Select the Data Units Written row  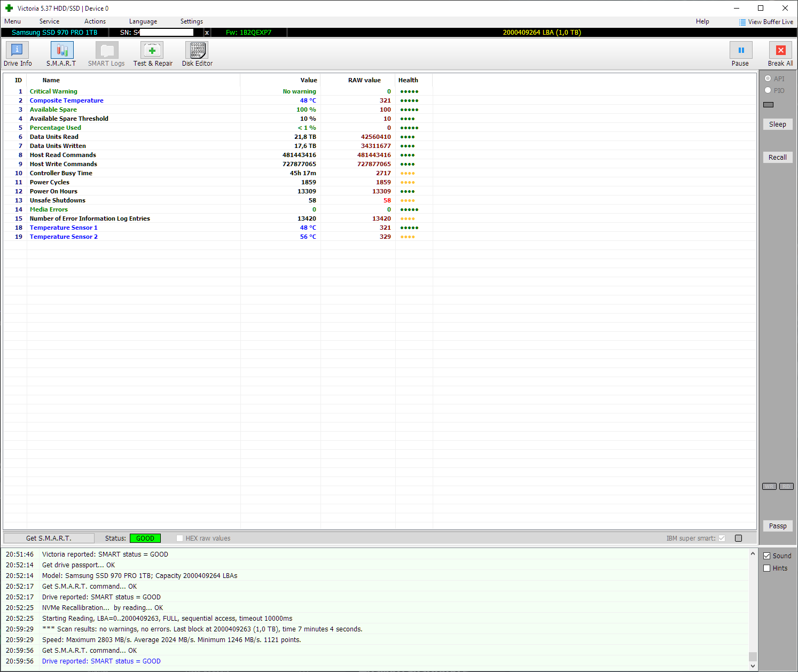pyautogui.click(x=379, y=146)
